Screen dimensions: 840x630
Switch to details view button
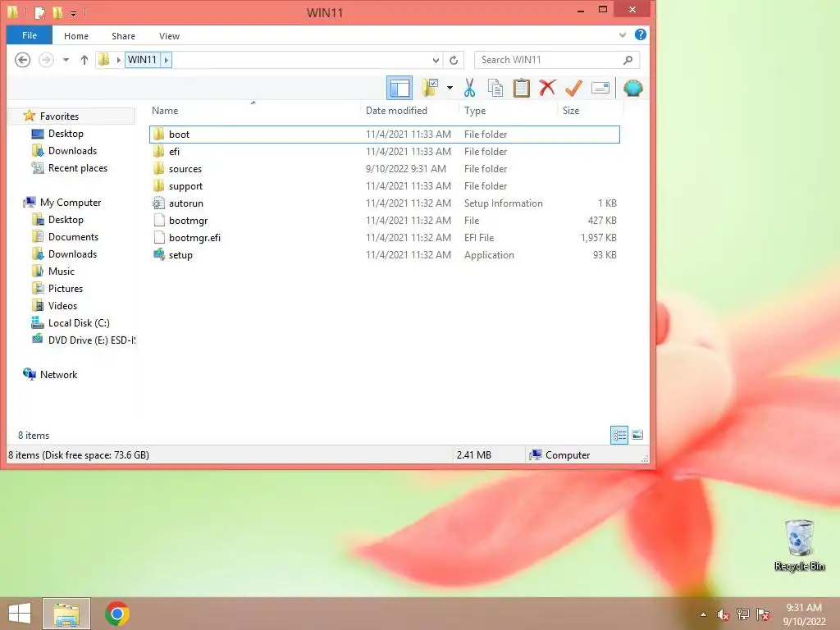click(x=619, y=435)
